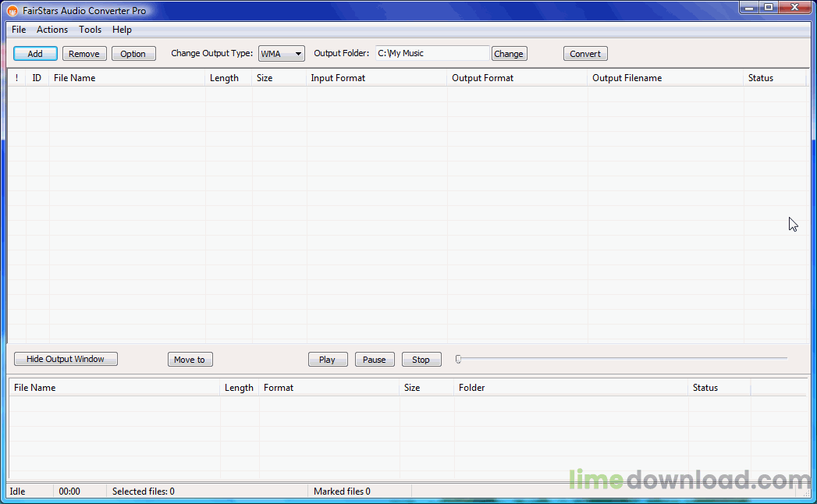The width and height of the screenshot is (817, 504).
Task: Expand the Change Output Type dropdown
Action: tap(282, 54)
